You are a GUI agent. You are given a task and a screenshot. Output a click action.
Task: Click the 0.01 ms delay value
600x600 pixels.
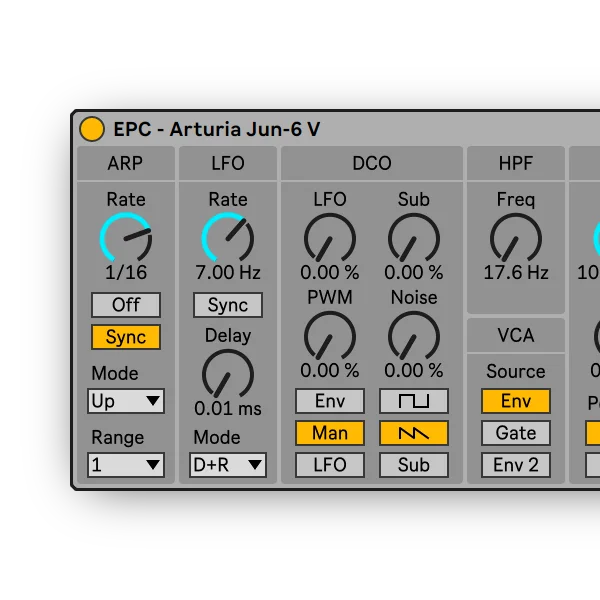[x=228, y=409]
